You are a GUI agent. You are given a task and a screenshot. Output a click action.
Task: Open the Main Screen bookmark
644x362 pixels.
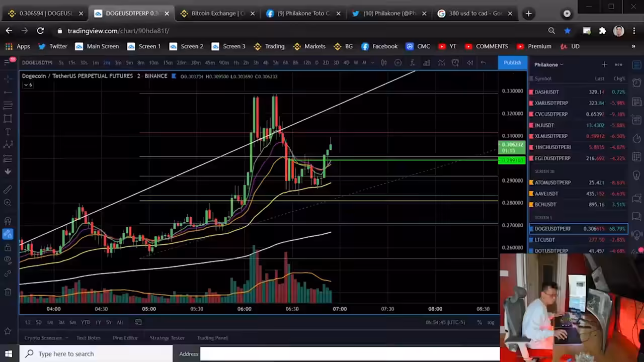click(97, 46)
